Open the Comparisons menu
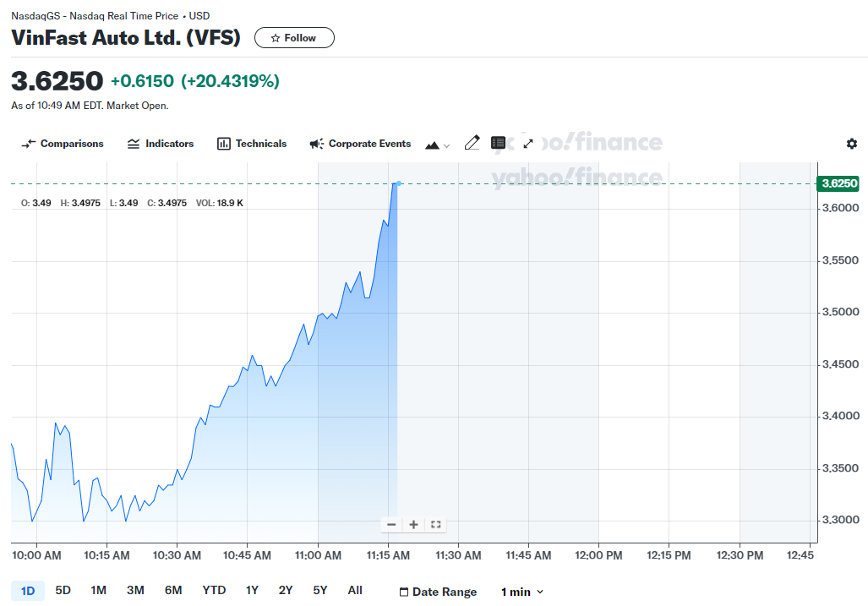Image resolution: width=868 pixels, height=606 pixels. [x=62, y=144]
